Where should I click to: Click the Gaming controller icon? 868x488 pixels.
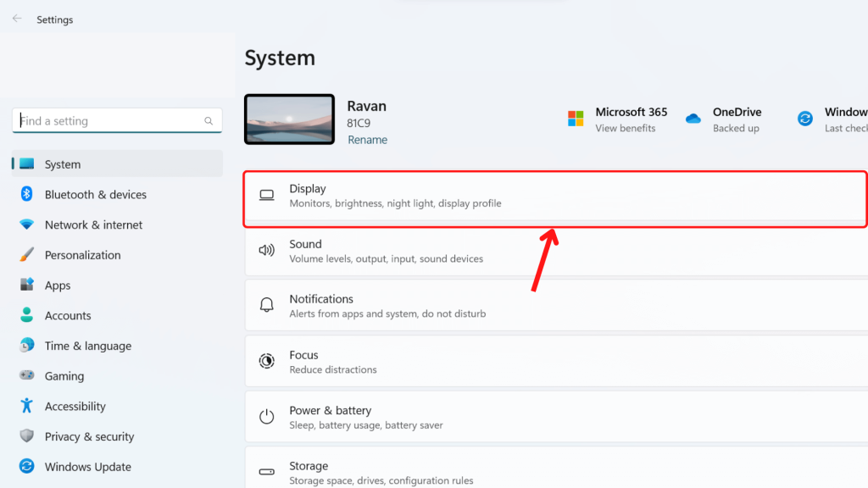pos(26,375)
